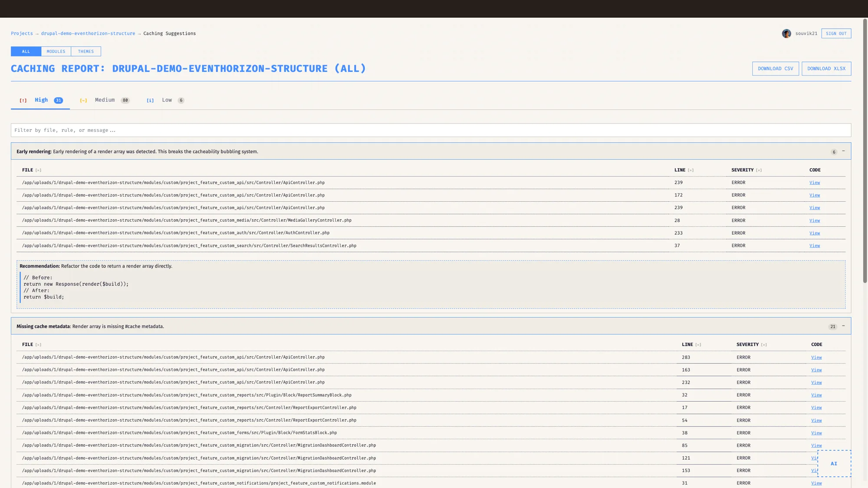
Task: Click the Recommendation heading text
Action: click(39, 266)
